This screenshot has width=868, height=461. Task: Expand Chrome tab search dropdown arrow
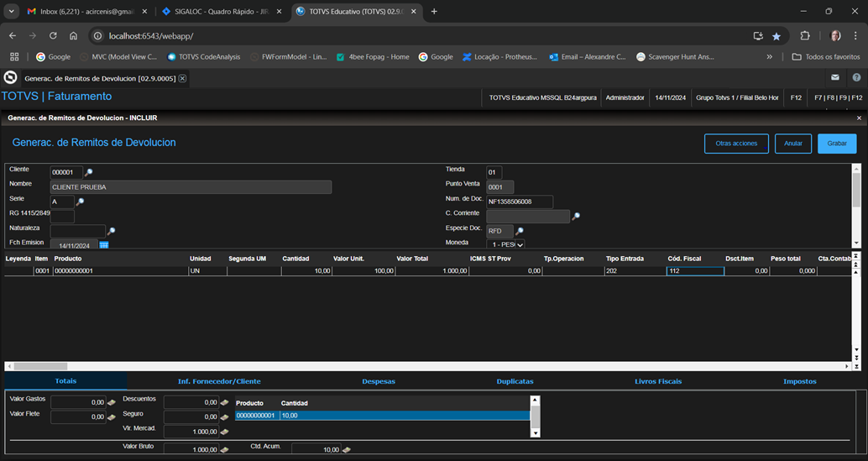coord(12,12)
